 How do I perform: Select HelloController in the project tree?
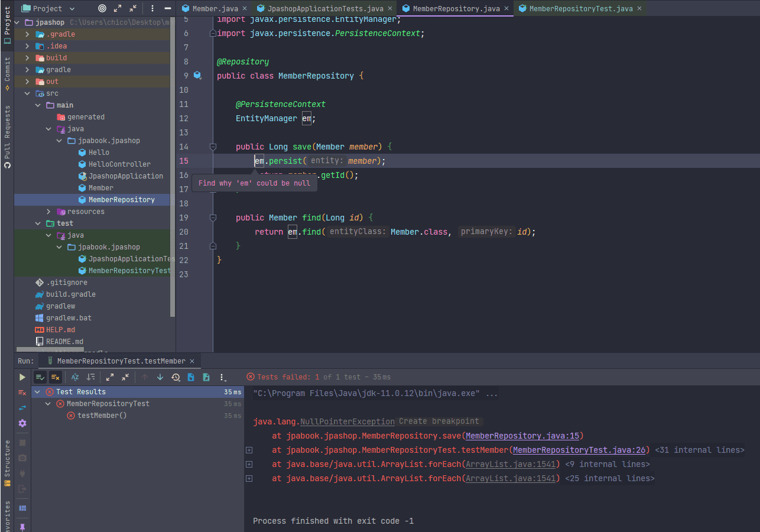(x=119, y=164)
